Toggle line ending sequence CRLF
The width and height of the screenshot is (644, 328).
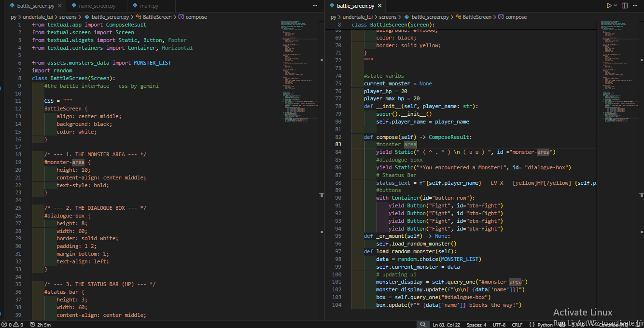[517, 325]
